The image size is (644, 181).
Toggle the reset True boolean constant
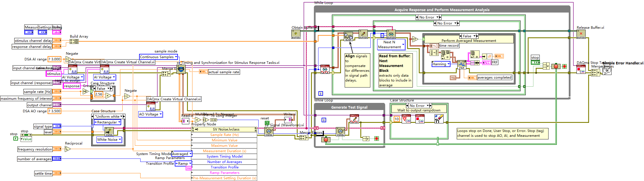[x=267, y=123]
